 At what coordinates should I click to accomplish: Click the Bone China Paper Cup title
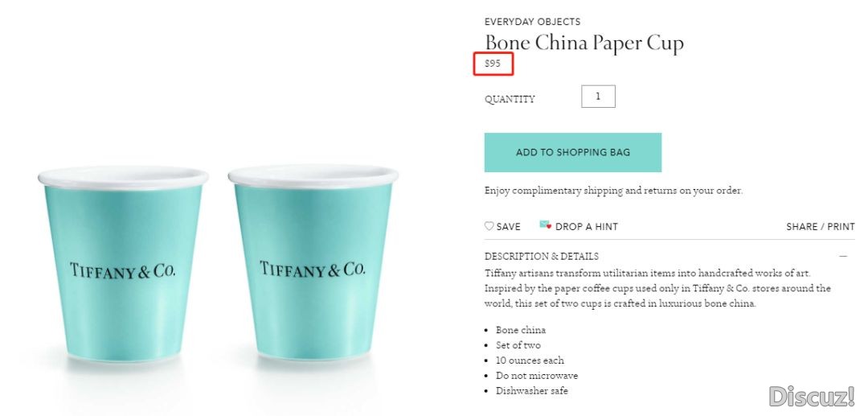pos(584,43)
